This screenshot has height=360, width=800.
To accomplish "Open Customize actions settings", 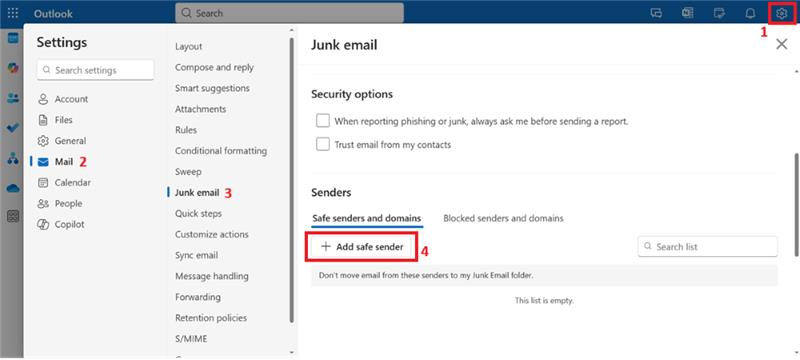I will pos(212,235).
